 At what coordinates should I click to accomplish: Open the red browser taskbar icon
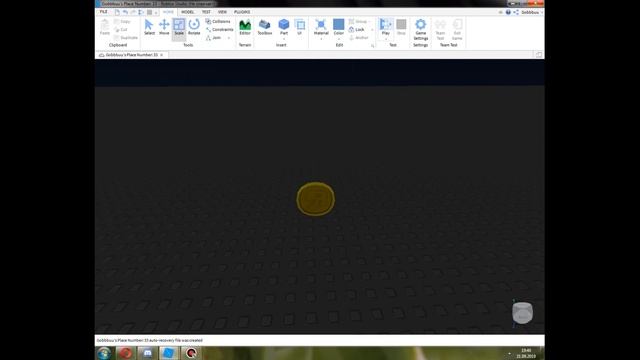126,353
